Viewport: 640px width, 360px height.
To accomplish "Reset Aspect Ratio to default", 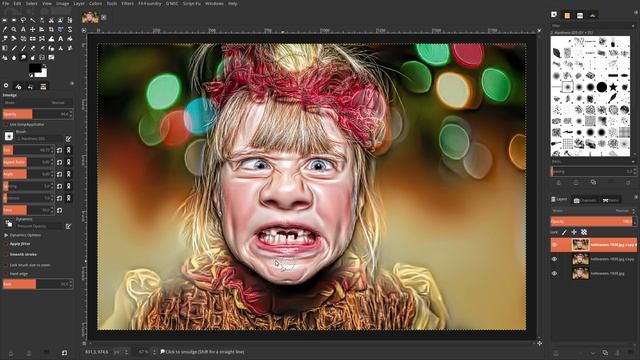I will (x=60, y=162).
